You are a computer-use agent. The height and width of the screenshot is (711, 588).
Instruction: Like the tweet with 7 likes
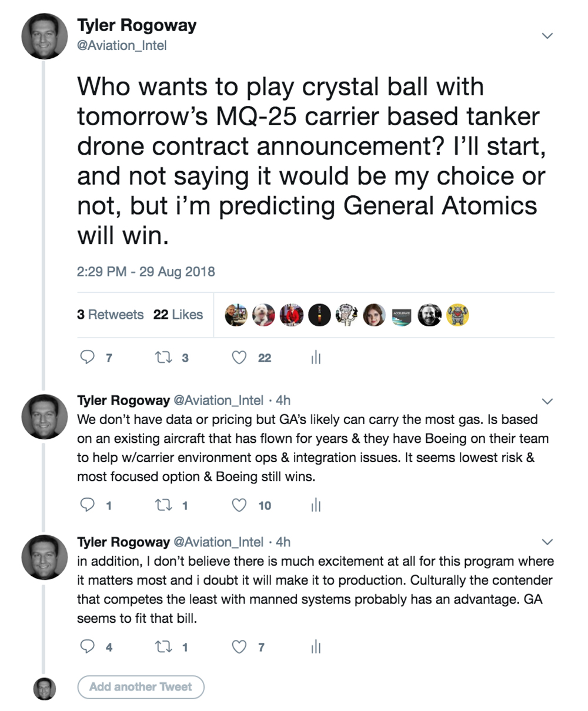[239, 647]
